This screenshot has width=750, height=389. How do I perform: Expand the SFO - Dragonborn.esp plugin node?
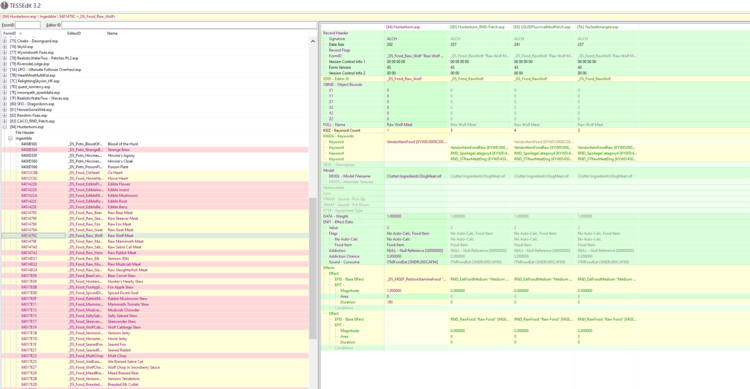point(5,104)
